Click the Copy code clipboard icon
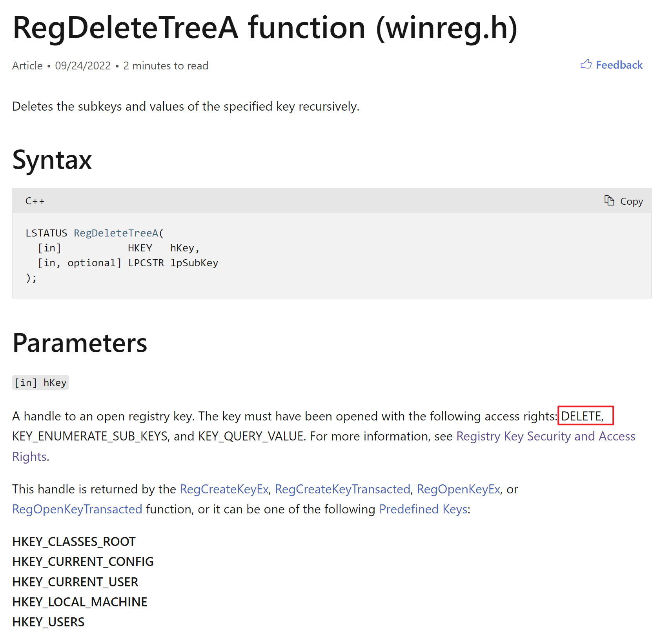The width and height of the screenshot is (672, 635). tap(609, 201)
